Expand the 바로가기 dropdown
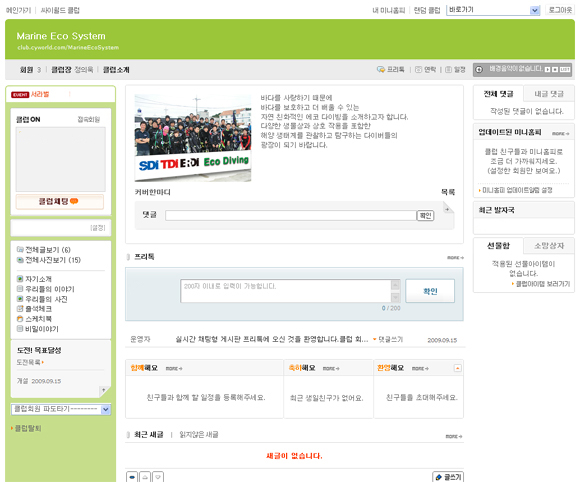Viewport: 580px width, 482px height. tap(535, 10)
